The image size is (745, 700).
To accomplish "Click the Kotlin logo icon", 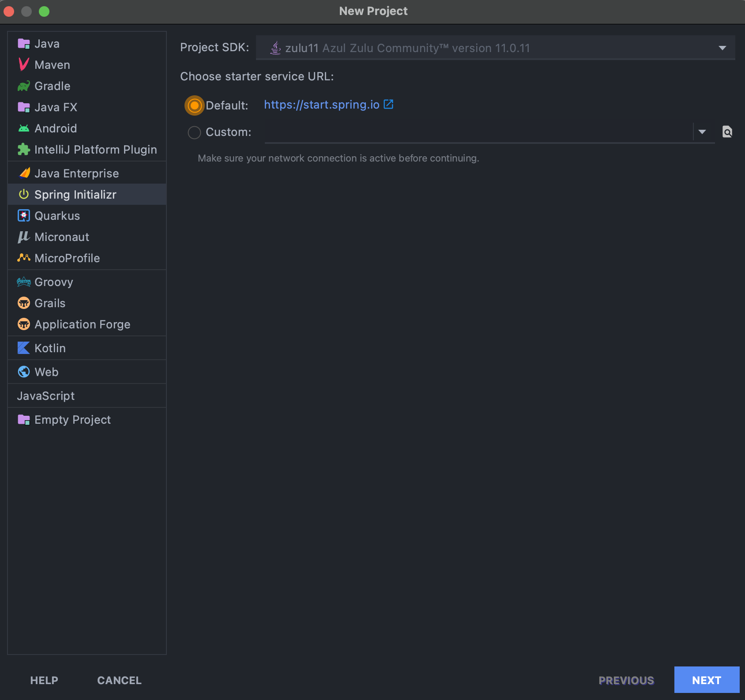I will [x=24, y=348].
